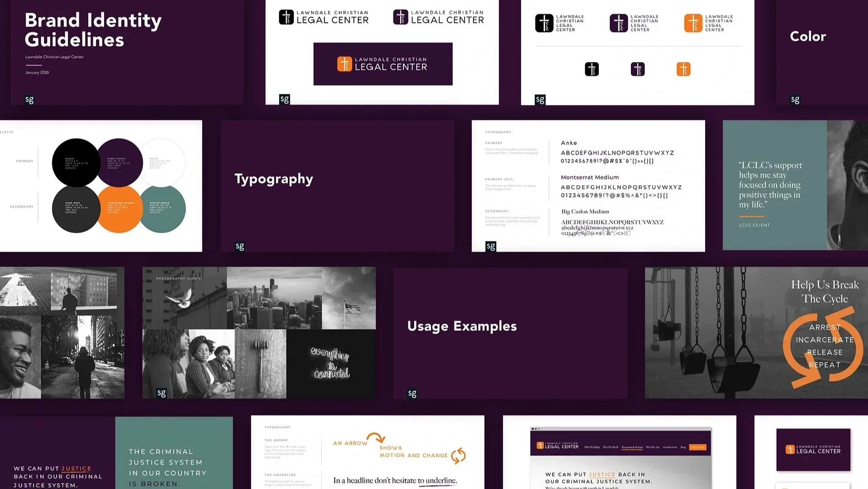Open 'Why We Do It' in mockup nav

point(611,447)
